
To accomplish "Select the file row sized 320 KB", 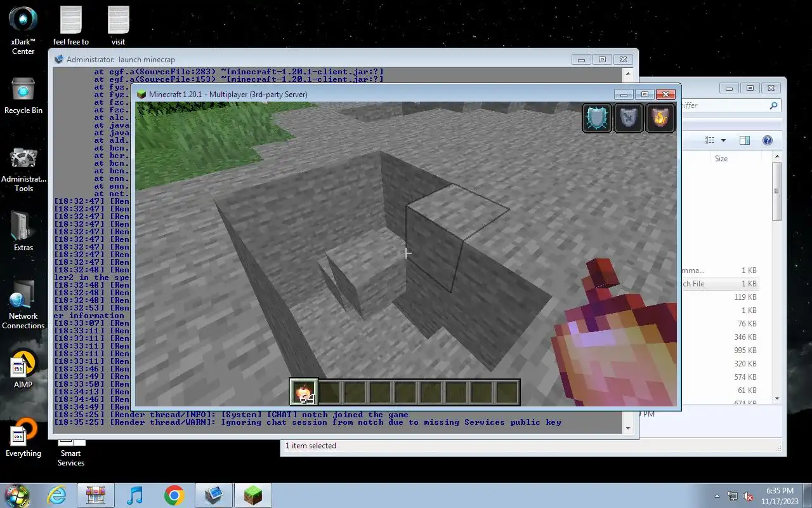I will click(x=719, y=364).
